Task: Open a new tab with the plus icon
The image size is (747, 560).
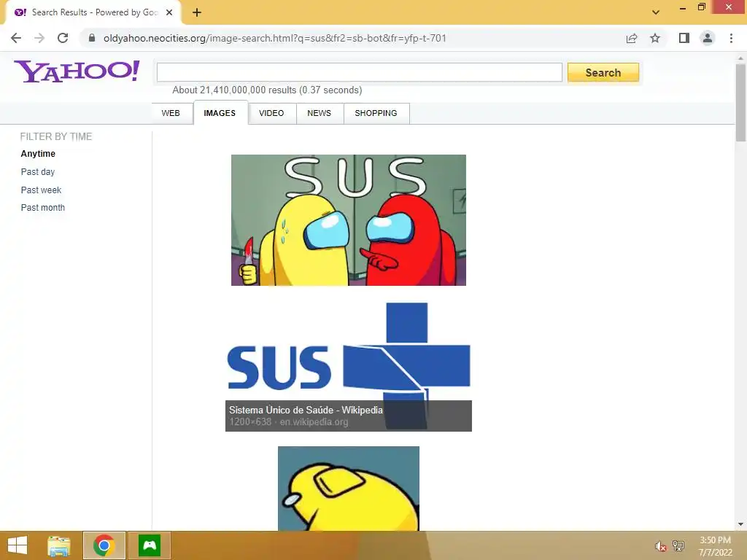Action: [x=197, y=12]
